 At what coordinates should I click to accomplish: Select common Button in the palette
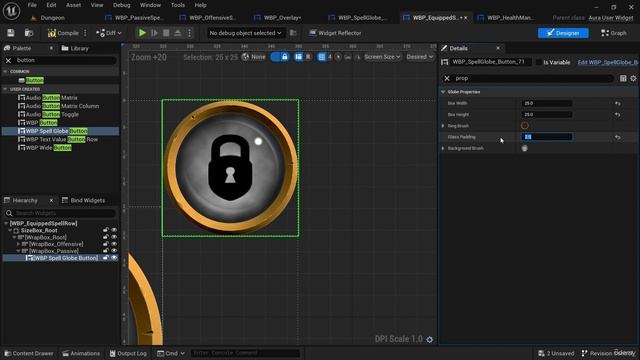pyautogui.click(x=35, y=80)
